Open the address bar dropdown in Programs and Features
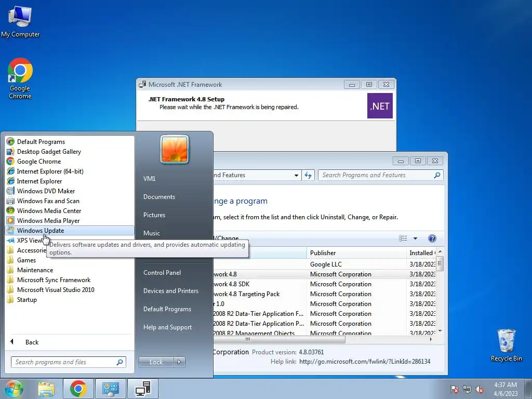This screenshot has width=532, height=399. [x=296, y=176]
